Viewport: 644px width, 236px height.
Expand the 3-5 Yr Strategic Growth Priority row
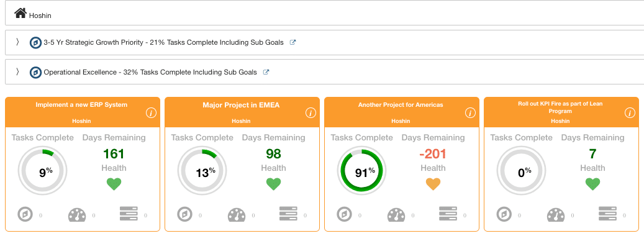click(17, 42)
